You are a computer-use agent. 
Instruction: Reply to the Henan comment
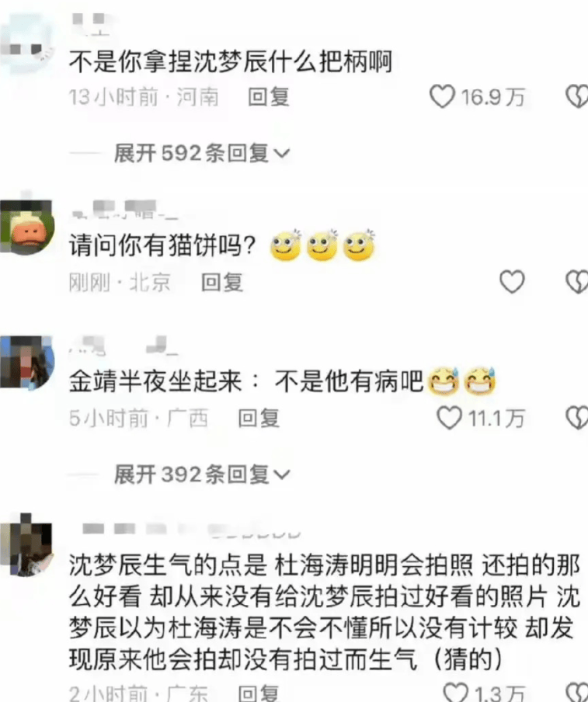269,97
